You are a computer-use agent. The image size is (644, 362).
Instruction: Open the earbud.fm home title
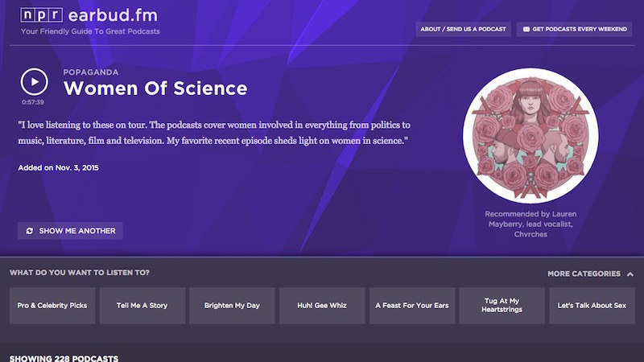[113, 15]
